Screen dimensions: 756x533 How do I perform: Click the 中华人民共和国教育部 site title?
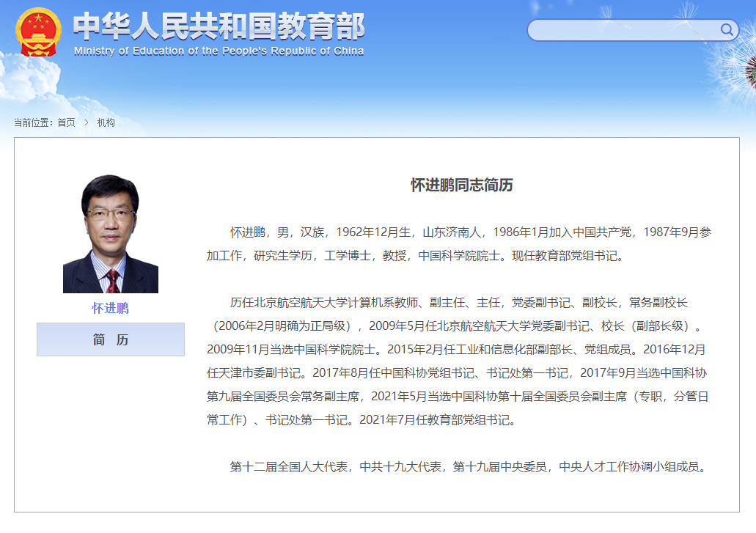tap(219, 27)
